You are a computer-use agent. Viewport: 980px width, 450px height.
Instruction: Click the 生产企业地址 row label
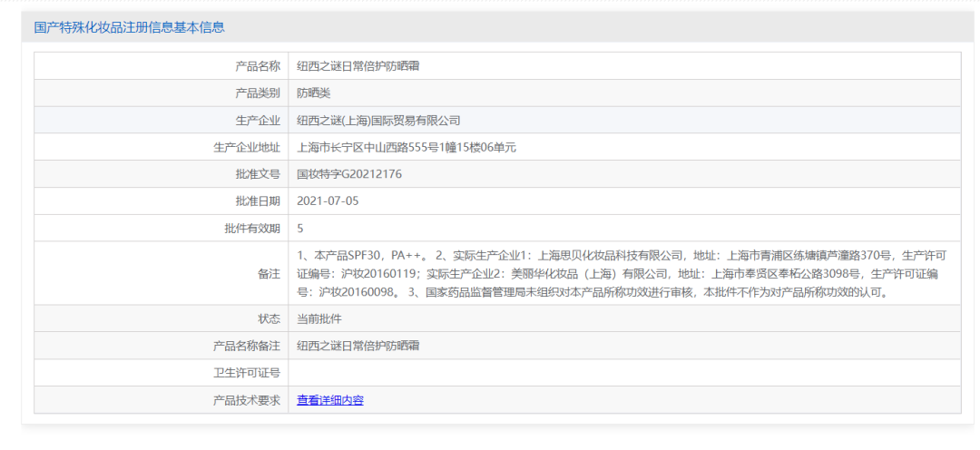click(x=246, y=147)
